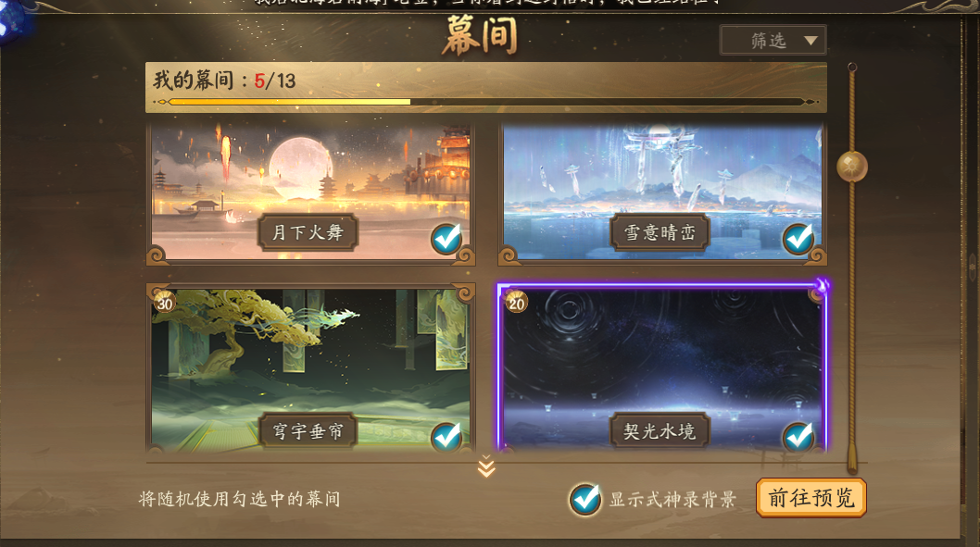Uncheck the 雪意晴峦 backdrop checkmark

point(798,239)
